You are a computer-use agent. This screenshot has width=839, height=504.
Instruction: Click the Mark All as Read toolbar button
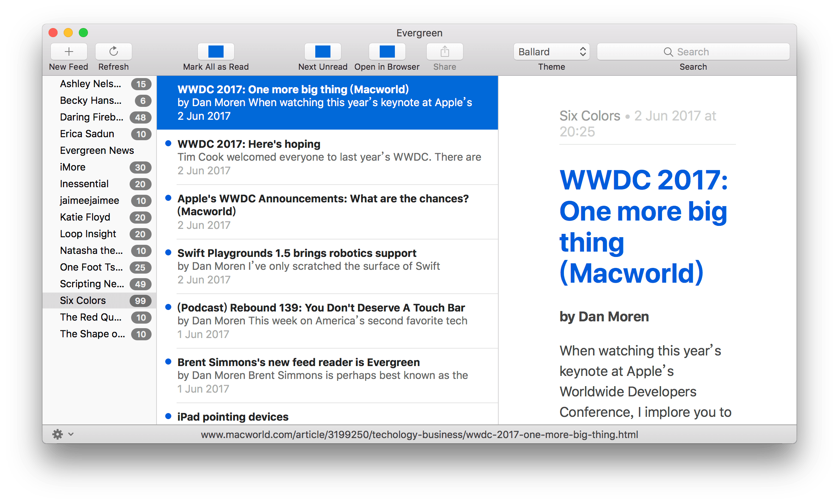(x=216, y=52)
